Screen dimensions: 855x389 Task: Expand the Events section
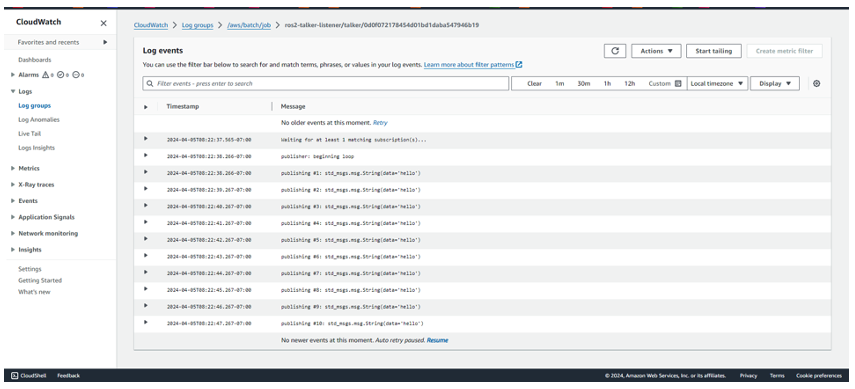13,201
